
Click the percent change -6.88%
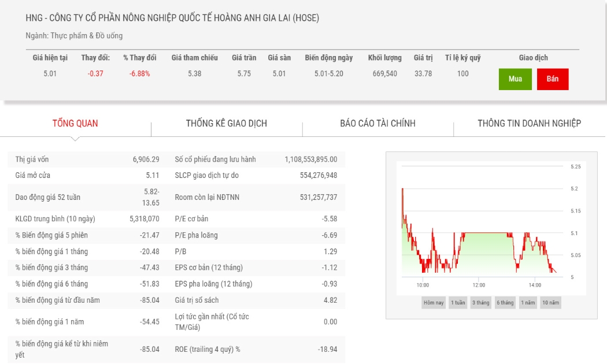[x=139, y=73]
